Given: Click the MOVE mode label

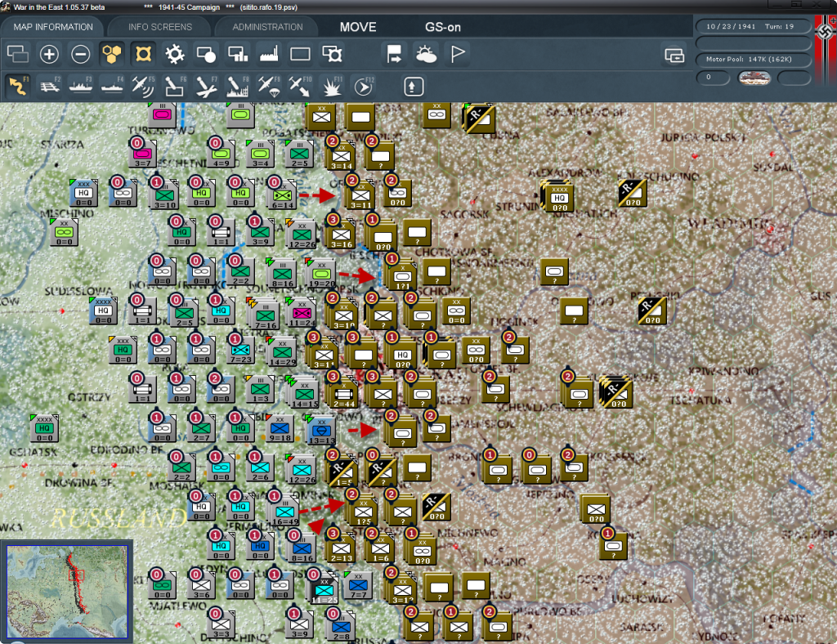Looking at the screenshot, I should click(x=358, y=27).
